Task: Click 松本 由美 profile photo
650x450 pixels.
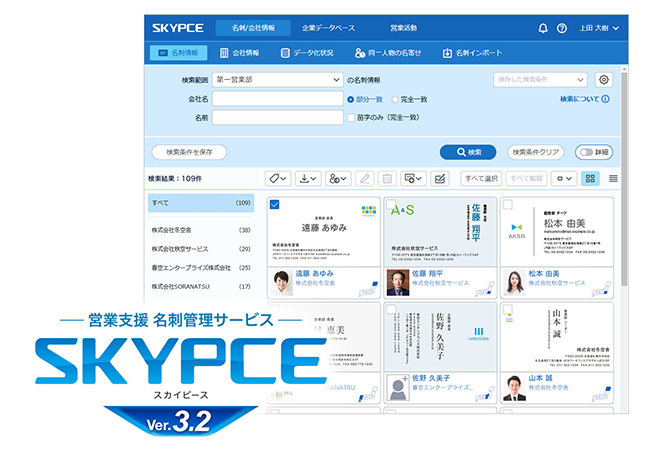Action: 514,283
